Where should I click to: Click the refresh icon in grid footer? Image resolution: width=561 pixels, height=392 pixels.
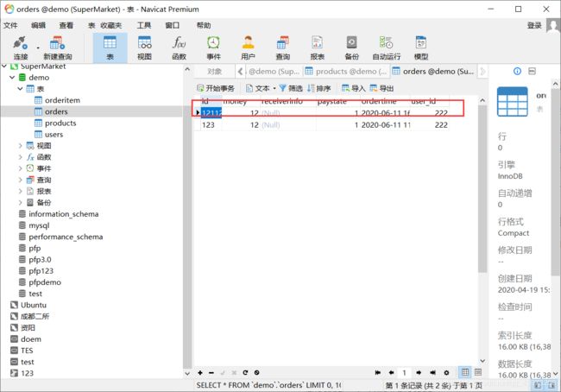(x=245, y=373)
